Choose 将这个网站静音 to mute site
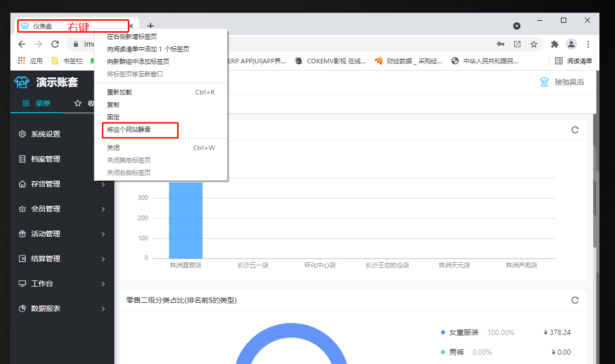This screenshot has height=364, width=615. (161, 129)
